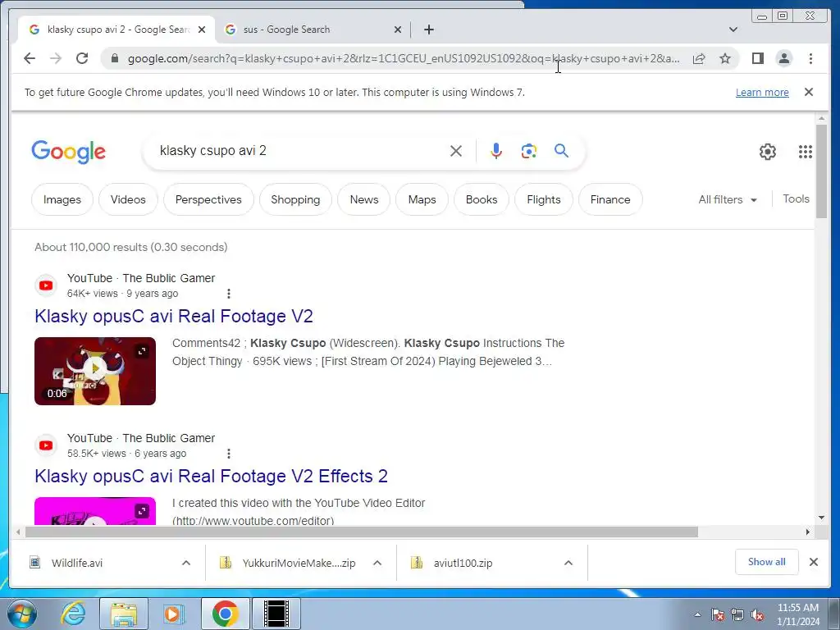Filter results by Videos
840x630 pixels.
coord(128,199)
